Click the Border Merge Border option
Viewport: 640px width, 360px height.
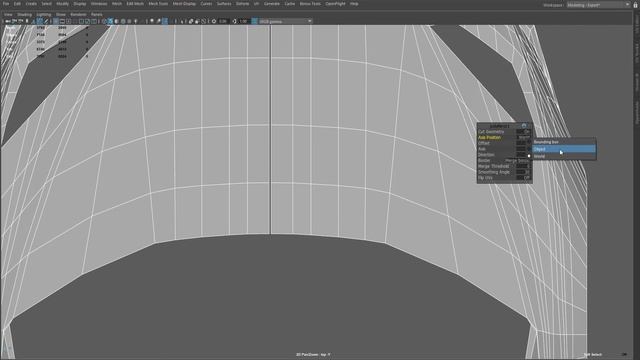pos(517,160)
